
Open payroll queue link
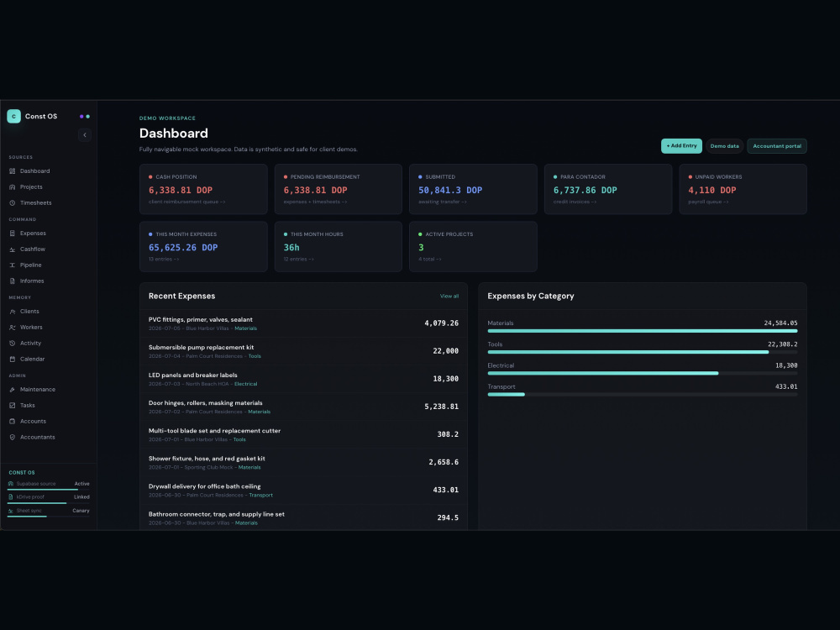(x=708, y=202)
